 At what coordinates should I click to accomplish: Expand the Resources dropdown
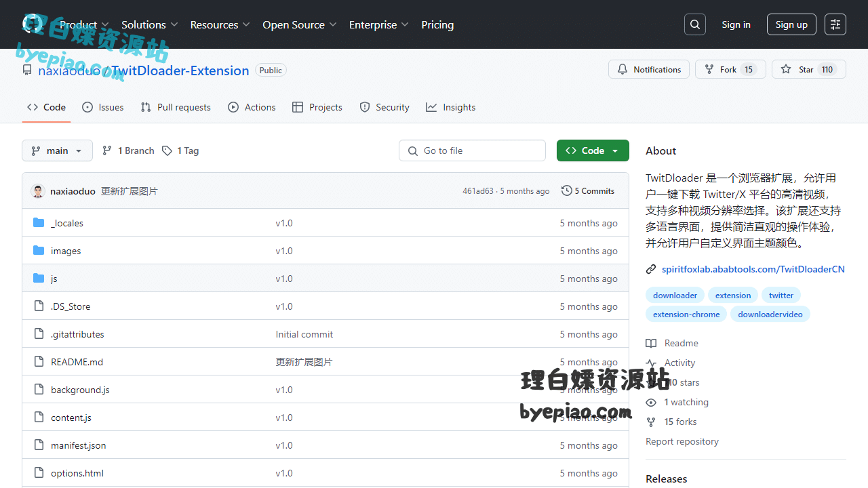coord(220,24)
